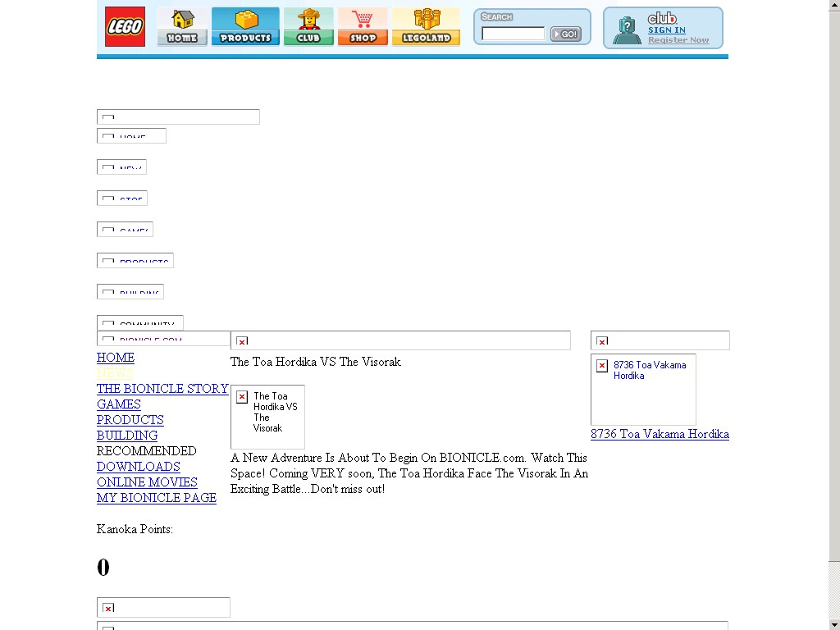Select the Home house icon in top toolbar
Screen dimensions: 840x630
(x=182, y=25)
